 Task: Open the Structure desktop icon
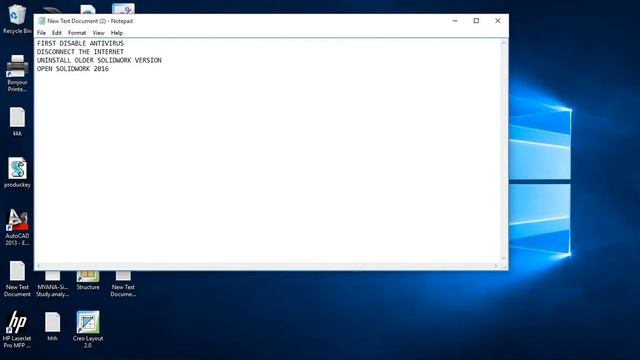click(x=88, y=280)
